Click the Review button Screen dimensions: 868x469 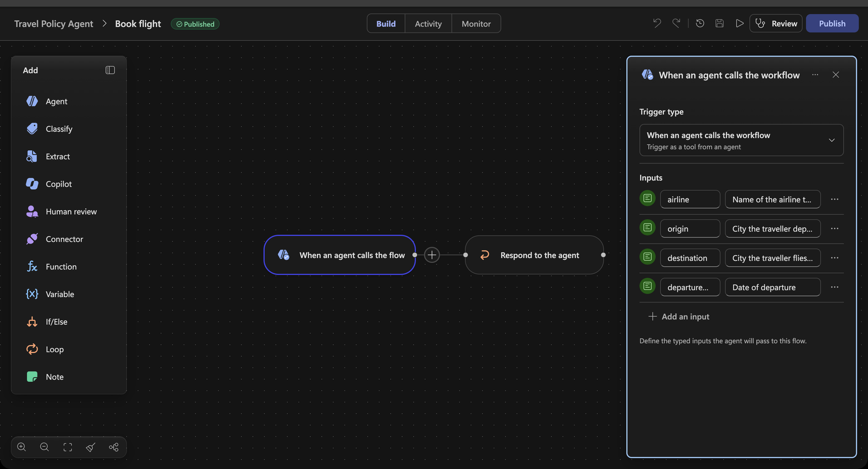(776, 23)
